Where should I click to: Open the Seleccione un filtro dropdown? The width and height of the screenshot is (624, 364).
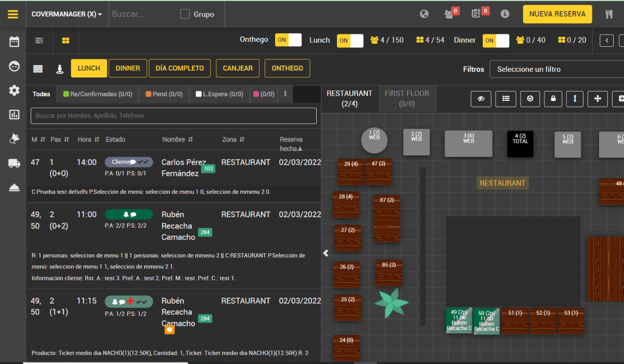point(557,69)
